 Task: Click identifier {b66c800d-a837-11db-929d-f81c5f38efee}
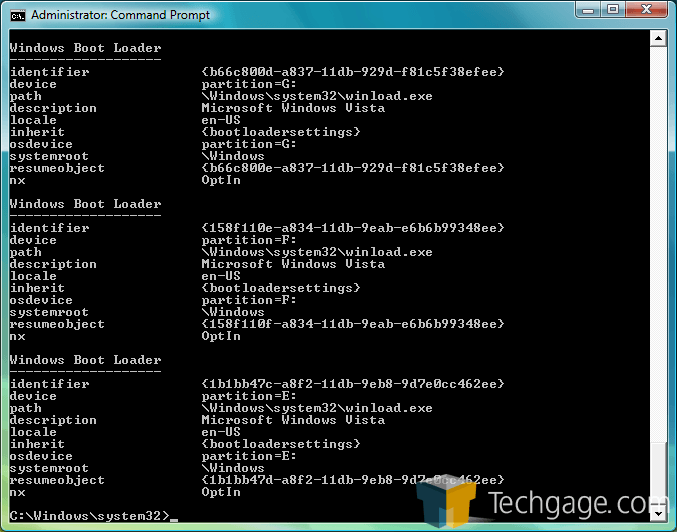pyautogui.click(x=353, y=72)
